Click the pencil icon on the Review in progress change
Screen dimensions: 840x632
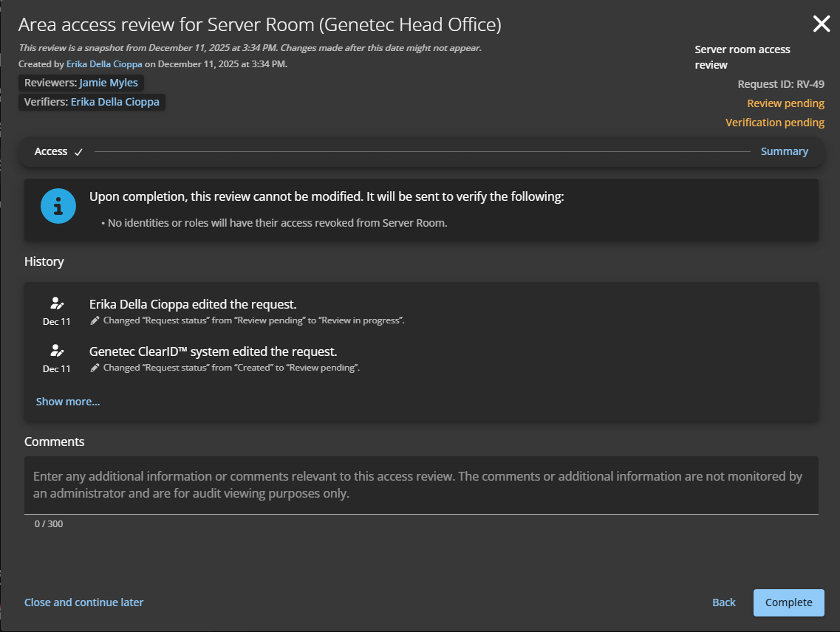(95, 320)
